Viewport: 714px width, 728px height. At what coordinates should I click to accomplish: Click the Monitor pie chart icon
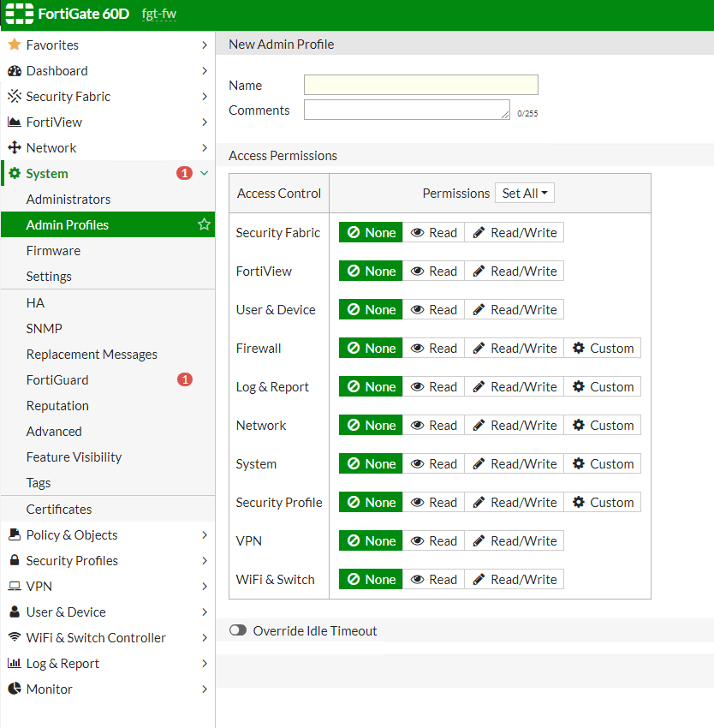pyautogui.click(x=14, y=689)
